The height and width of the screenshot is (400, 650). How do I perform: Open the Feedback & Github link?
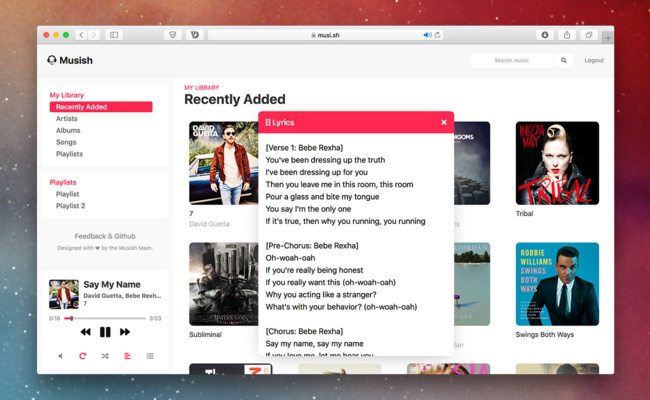(x=105, y=236)
